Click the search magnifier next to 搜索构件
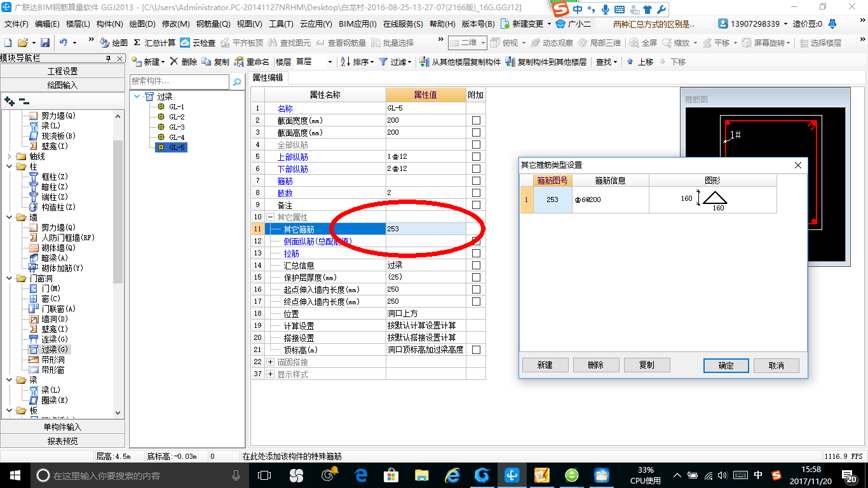868x488 pixels. (236, 82)
